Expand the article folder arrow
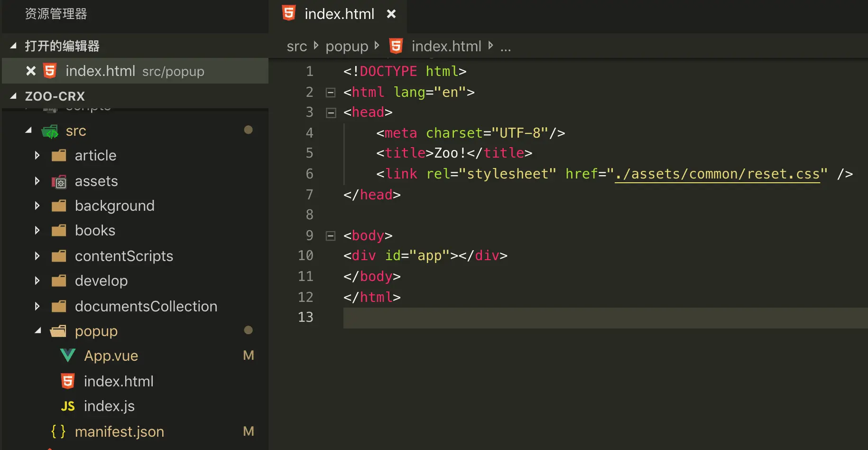Viewport: 868px width, 450px height. tap(37, 156)
